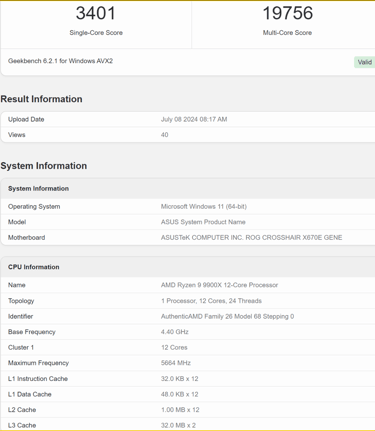Select ASUS System Product Name value
The image size is (375, 431).
tap(203, 222)
